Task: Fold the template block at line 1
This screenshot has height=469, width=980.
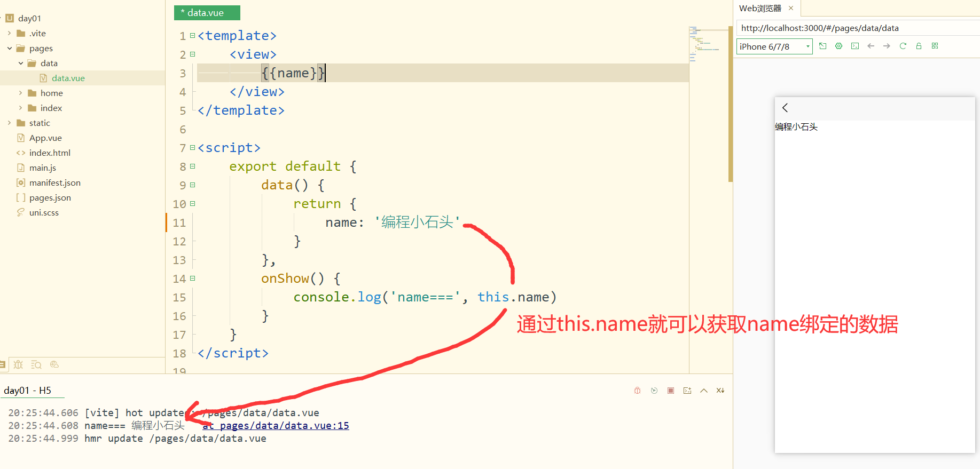Action: [193, 36]
